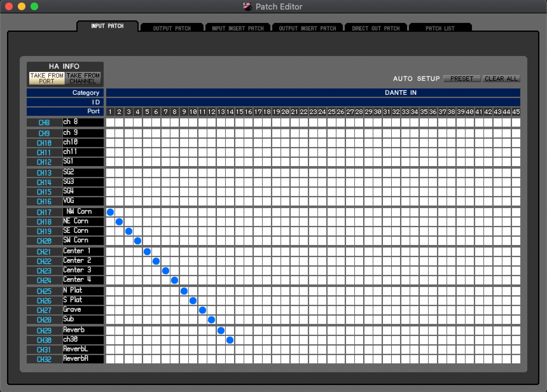Edit the Grave channel name field
The width and height of the screenshot is (547, 392).
click(x=83, y=310)
